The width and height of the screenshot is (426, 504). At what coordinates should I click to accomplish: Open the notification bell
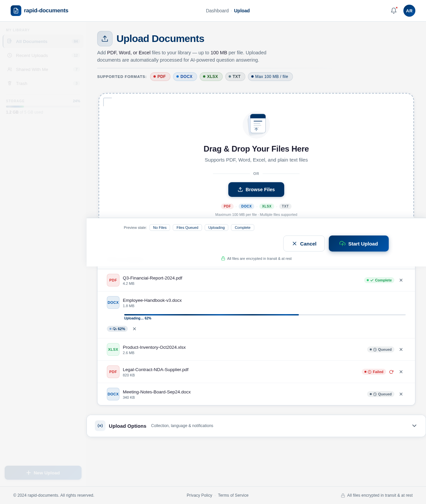[393, 11]
